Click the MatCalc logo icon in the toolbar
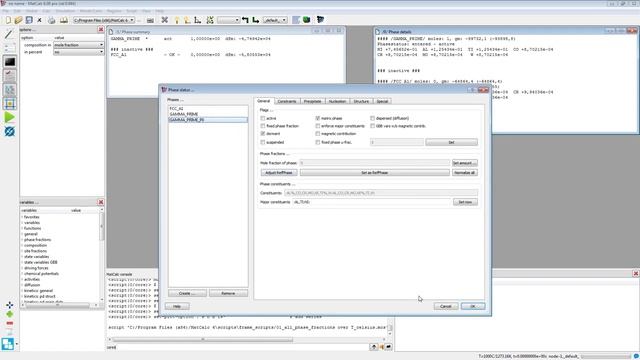The height and width of the screenshot is (360, 640). point(320,20)
